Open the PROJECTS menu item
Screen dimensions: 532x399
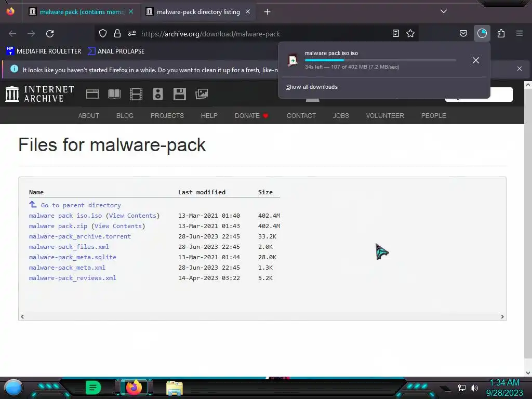(167, 116)
